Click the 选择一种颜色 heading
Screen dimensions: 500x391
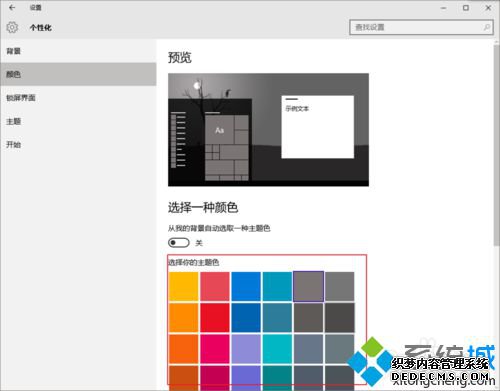[x=203, y=208]
